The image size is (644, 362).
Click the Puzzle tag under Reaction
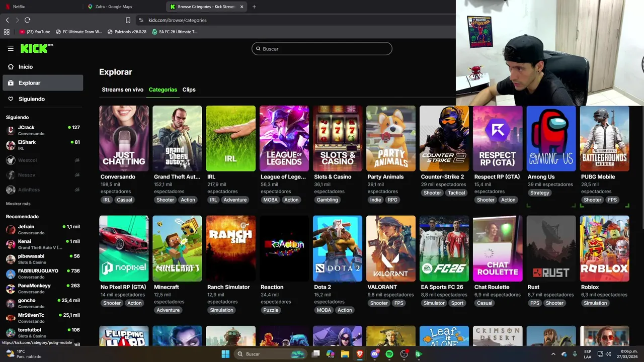pos(271,310)
